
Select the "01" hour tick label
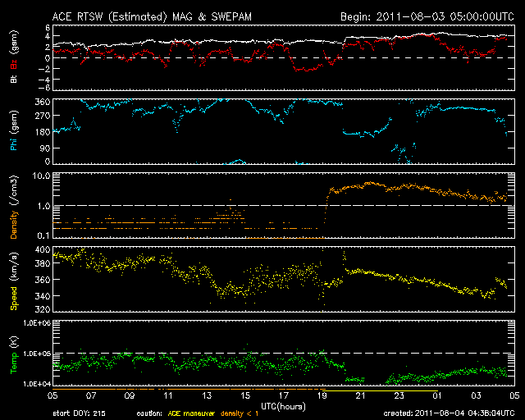click(437, 395)
